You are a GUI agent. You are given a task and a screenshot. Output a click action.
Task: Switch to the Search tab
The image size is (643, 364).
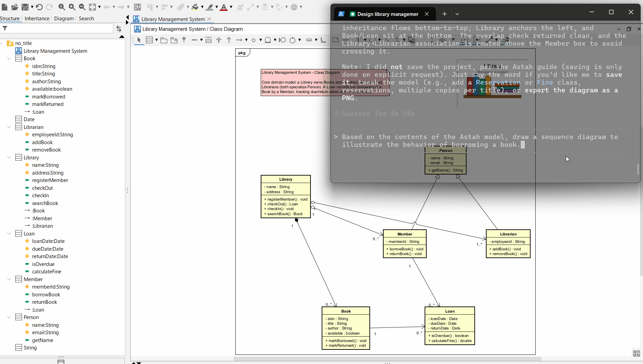[86, 19]
